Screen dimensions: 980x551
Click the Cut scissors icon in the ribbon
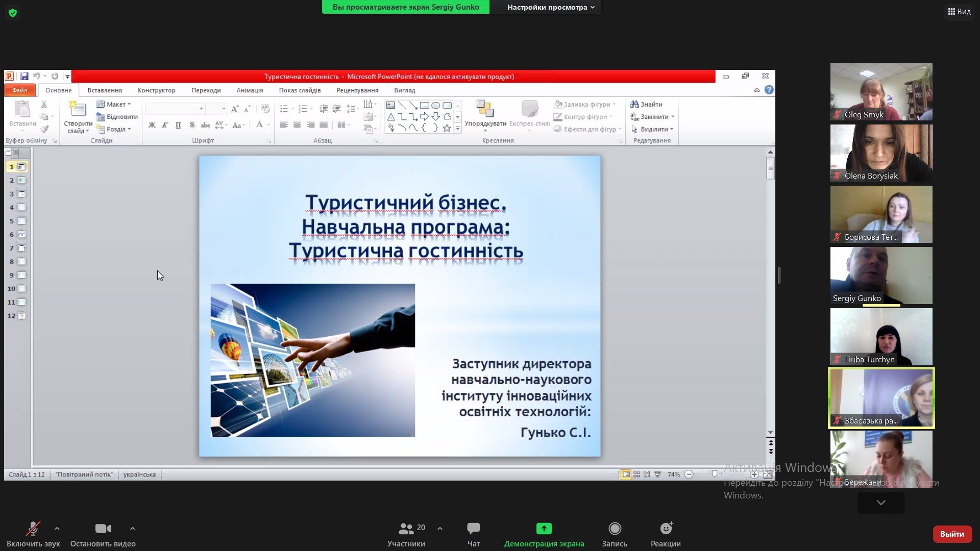pyautogui.click(x=44, y=105)
